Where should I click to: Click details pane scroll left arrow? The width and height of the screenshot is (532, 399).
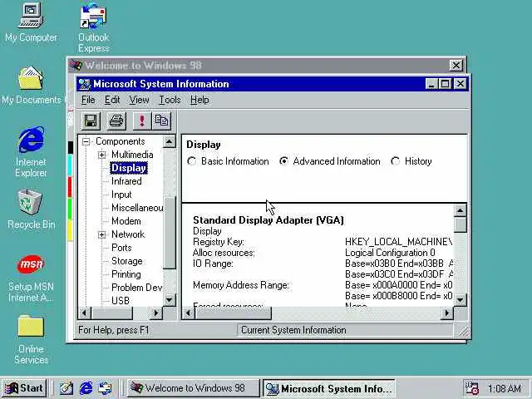189,313
